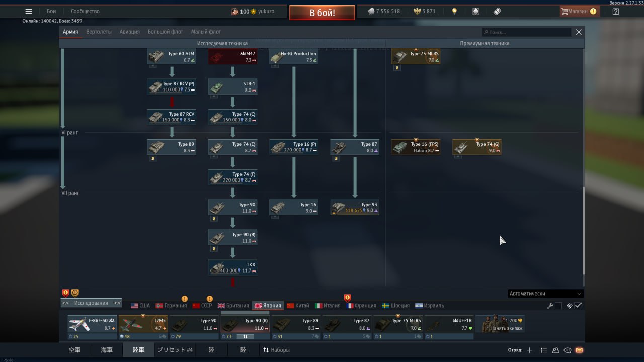Select Type 16 (P) card
Viewport: 644px width, 362px height.
click(293, 147)
